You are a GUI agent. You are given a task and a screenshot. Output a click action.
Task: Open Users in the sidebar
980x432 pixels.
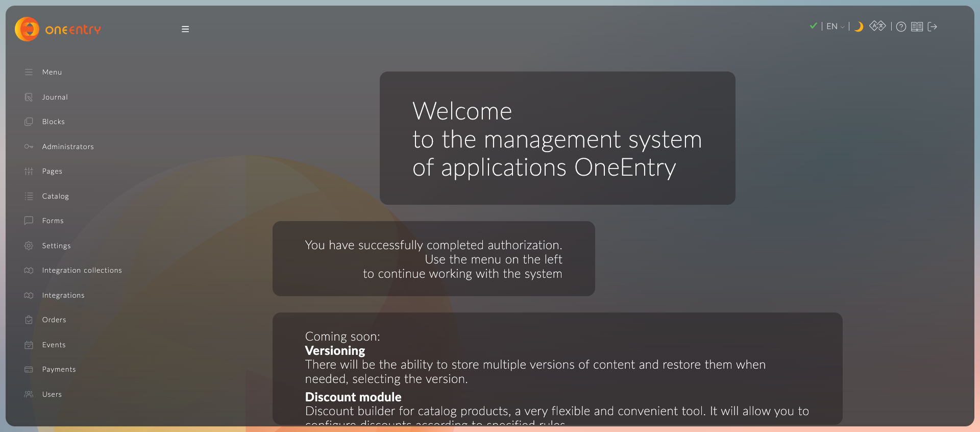point(52,394)
